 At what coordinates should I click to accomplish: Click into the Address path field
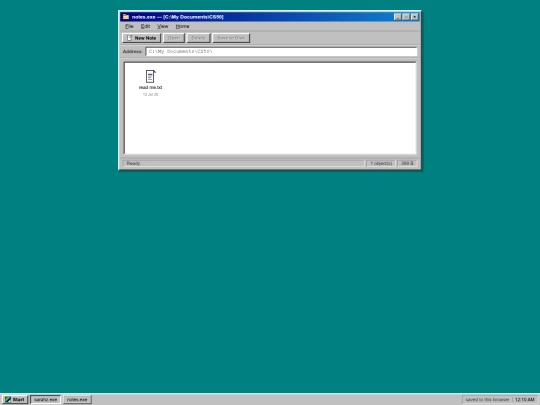281,52
